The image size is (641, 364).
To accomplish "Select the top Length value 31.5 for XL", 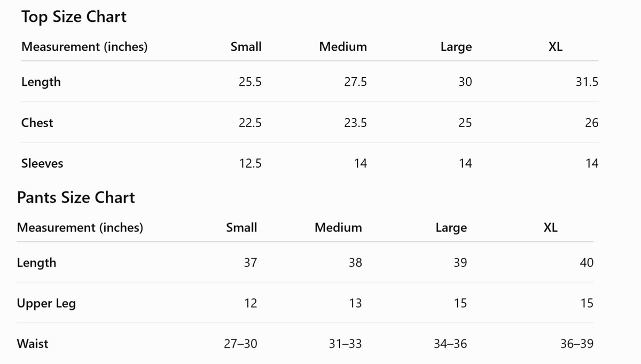I will pyautogui.click(x=587, y=82).
